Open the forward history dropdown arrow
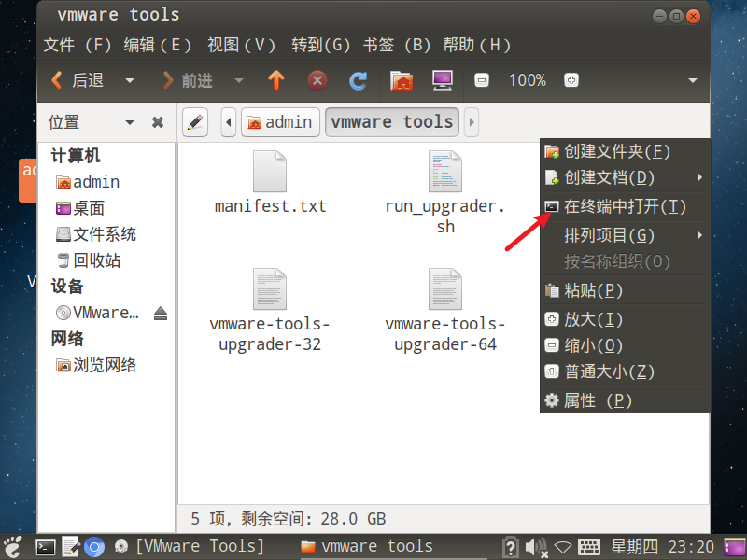Viewport: 747px width, 560px height. (x=239, y=80)
